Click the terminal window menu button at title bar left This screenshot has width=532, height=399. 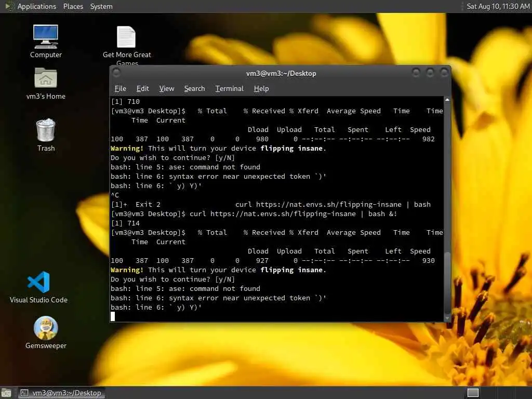[116, 73]
